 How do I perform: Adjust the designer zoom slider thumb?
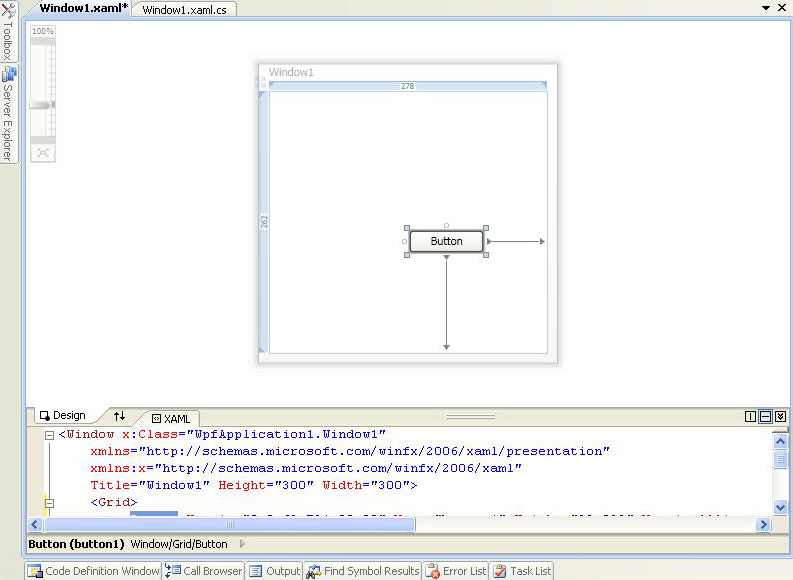42,105
